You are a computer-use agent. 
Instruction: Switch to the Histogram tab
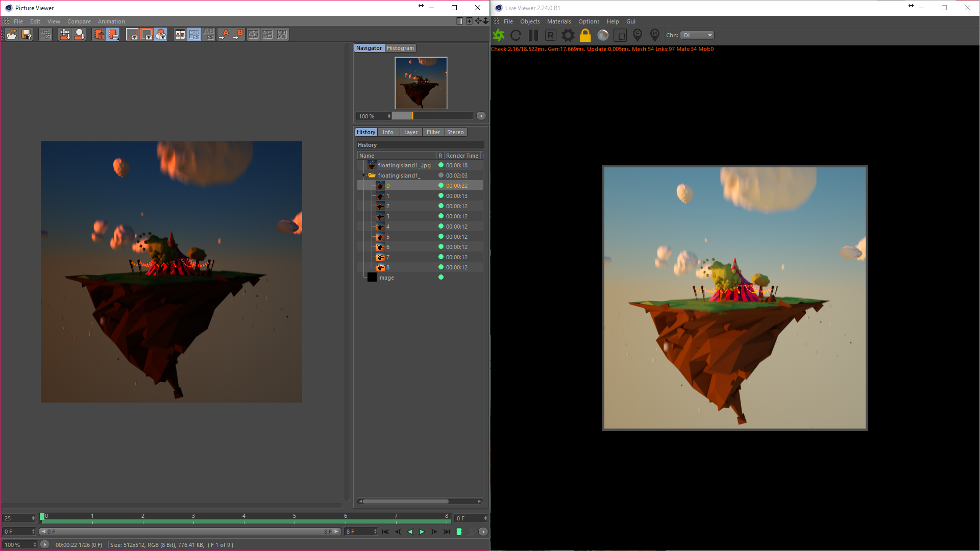pos(400,48)
